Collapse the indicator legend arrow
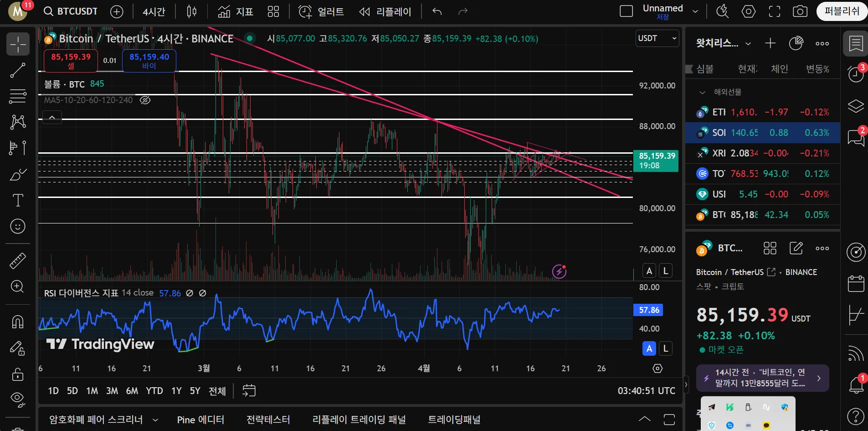 point(52,118)
